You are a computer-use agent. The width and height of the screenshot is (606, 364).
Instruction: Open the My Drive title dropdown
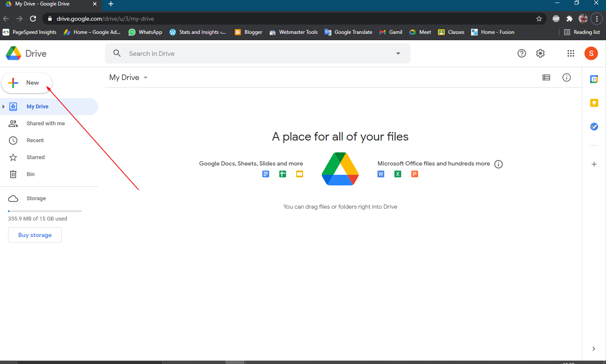tap(129, 77)
